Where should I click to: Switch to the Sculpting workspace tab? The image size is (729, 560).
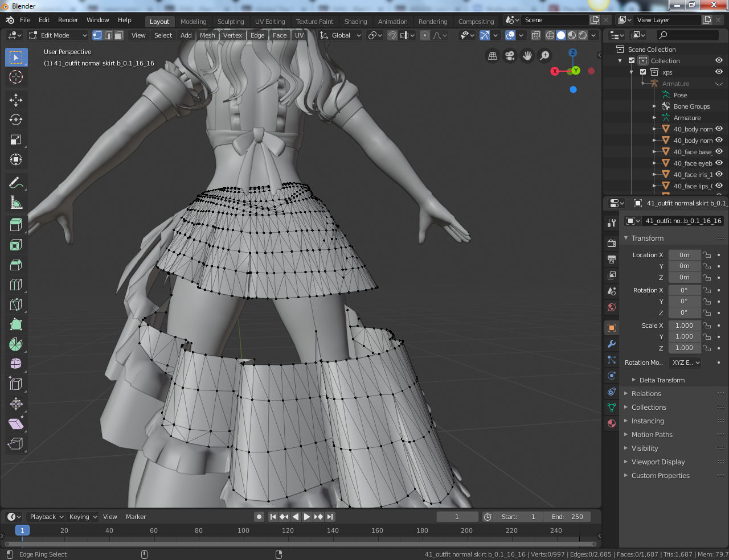point(231,22)
